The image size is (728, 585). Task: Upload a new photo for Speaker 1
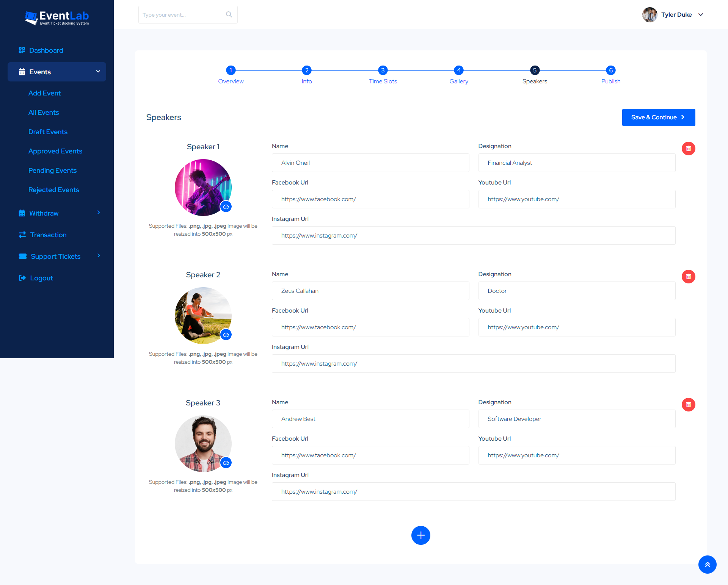tap(226, 206)
